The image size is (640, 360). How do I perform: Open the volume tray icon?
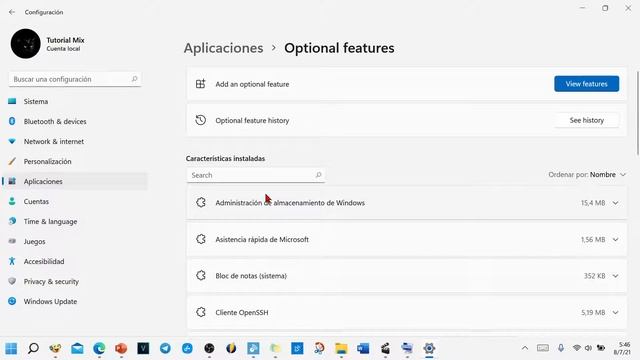[x=588, y=348]
